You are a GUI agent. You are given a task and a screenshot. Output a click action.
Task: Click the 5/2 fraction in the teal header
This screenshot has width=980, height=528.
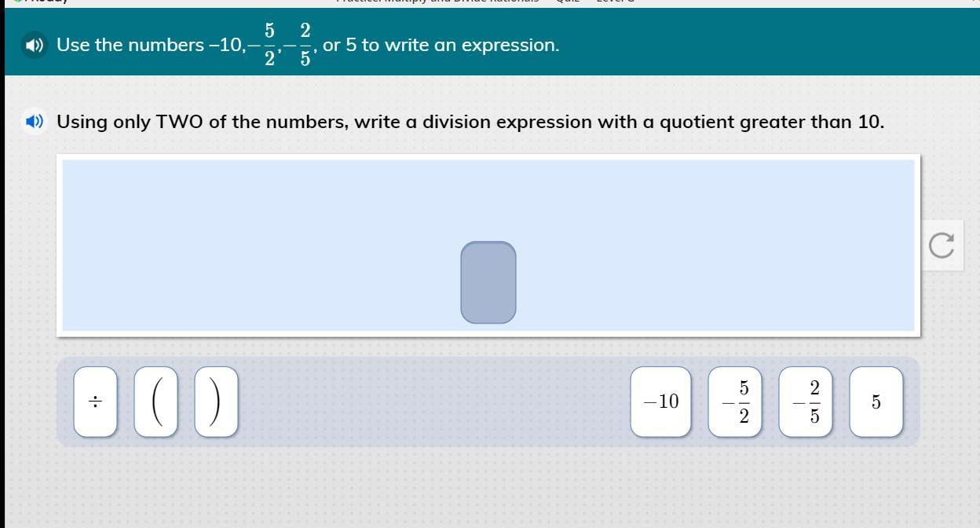[269, 45]
